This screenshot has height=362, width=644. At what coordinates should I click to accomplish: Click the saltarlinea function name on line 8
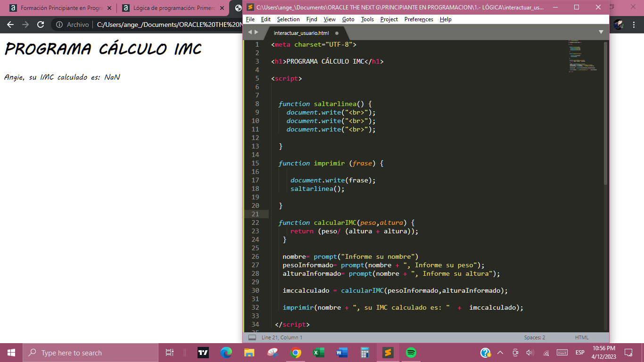click(335, 104)
